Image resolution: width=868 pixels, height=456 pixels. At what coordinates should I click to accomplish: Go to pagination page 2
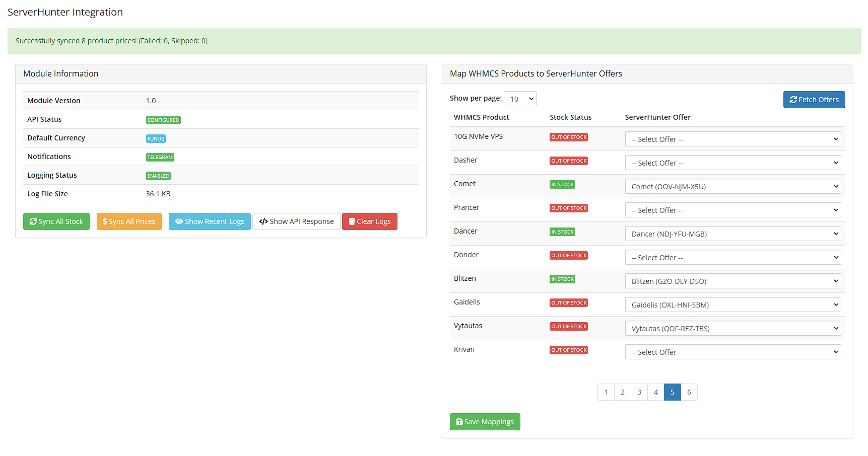click(x=623, y=392)
